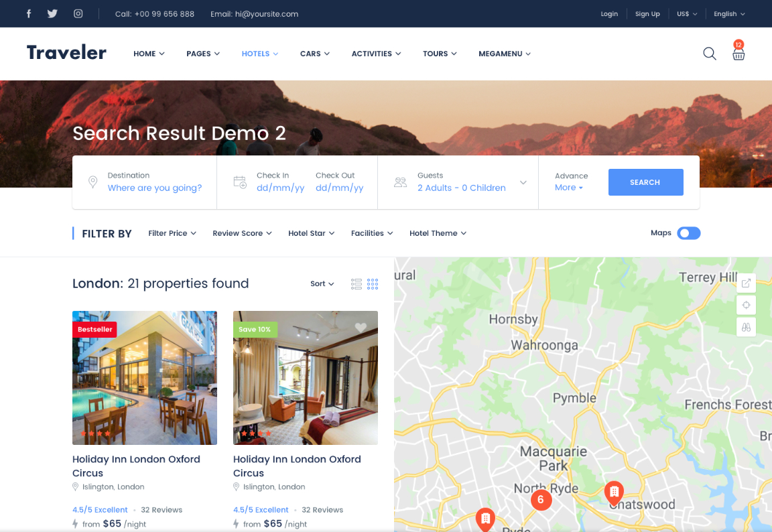Toggle the Maps switch off
The height and width of the screenshot is (532, 772).
pos(688,233)
